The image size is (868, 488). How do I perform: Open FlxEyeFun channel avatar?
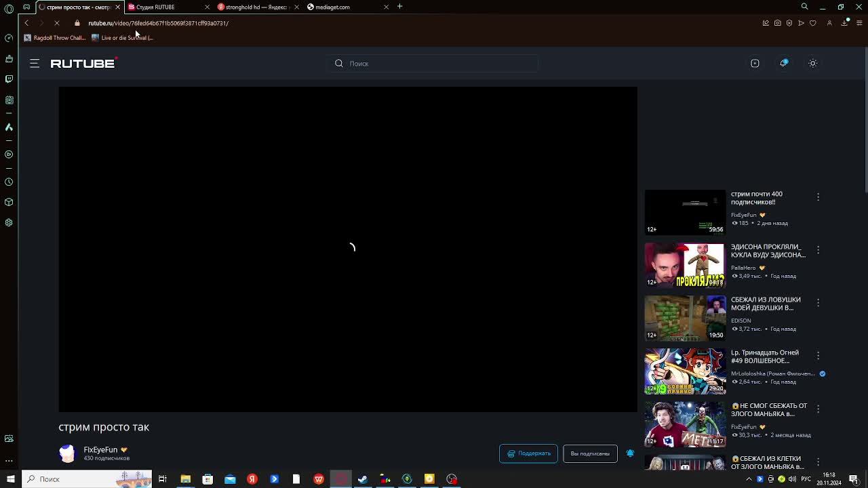(x=67, y=453)
